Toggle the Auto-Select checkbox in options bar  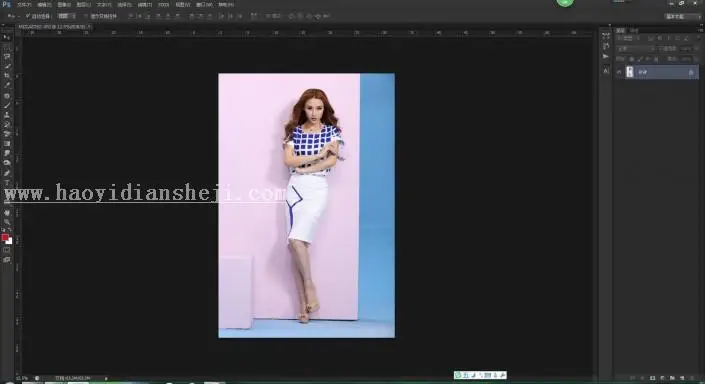[28, 16]
